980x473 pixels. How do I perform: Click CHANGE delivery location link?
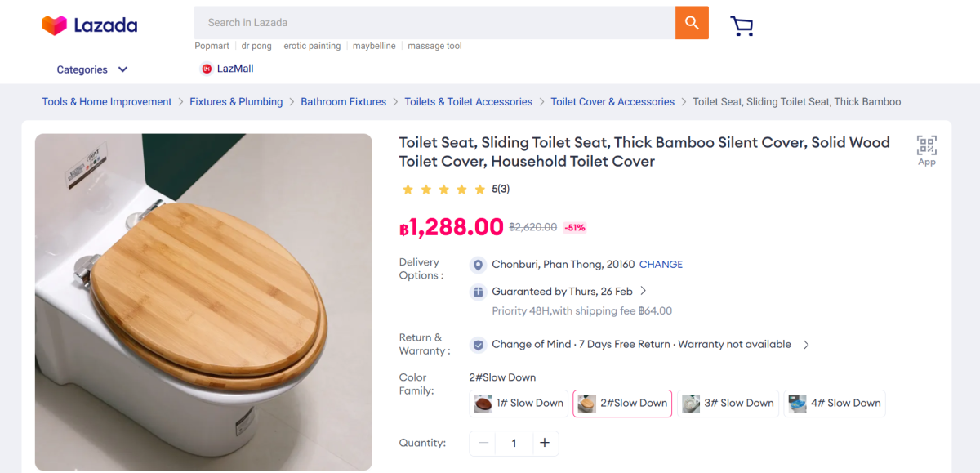pyautogui.click(x=661, y=265)
